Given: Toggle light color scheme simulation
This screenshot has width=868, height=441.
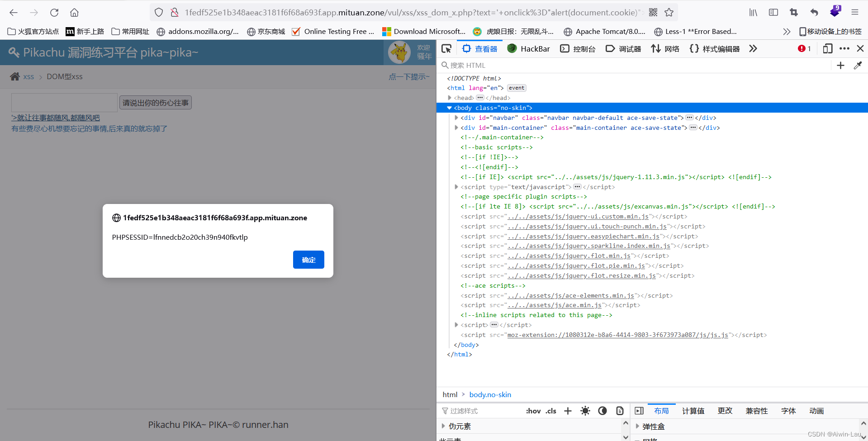Looking at the screenshot, I should point(585,411).
